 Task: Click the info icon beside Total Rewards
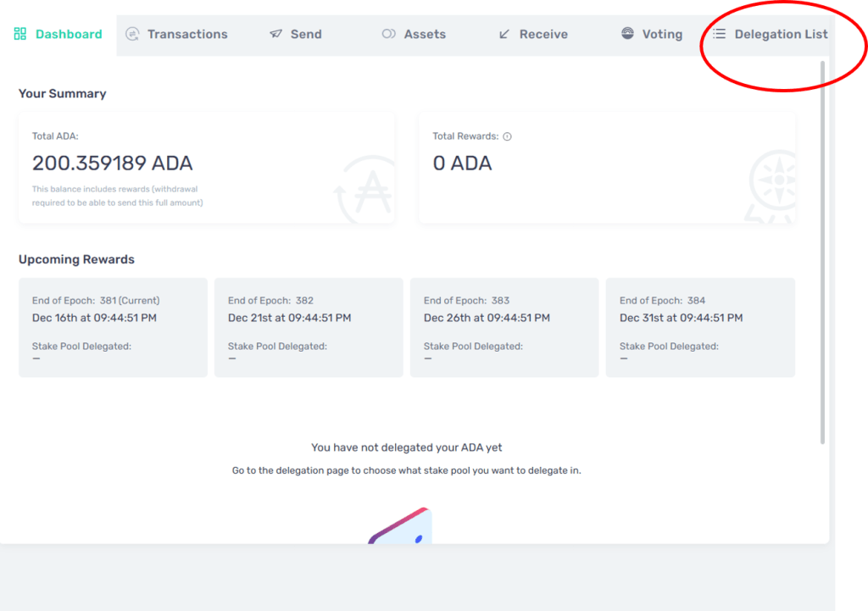click(x=508, y=136)
